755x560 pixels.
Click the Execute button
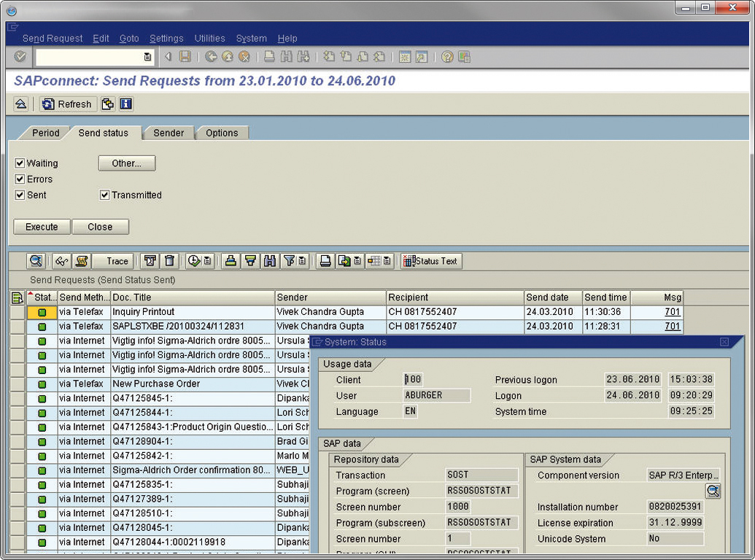[42, 227]
